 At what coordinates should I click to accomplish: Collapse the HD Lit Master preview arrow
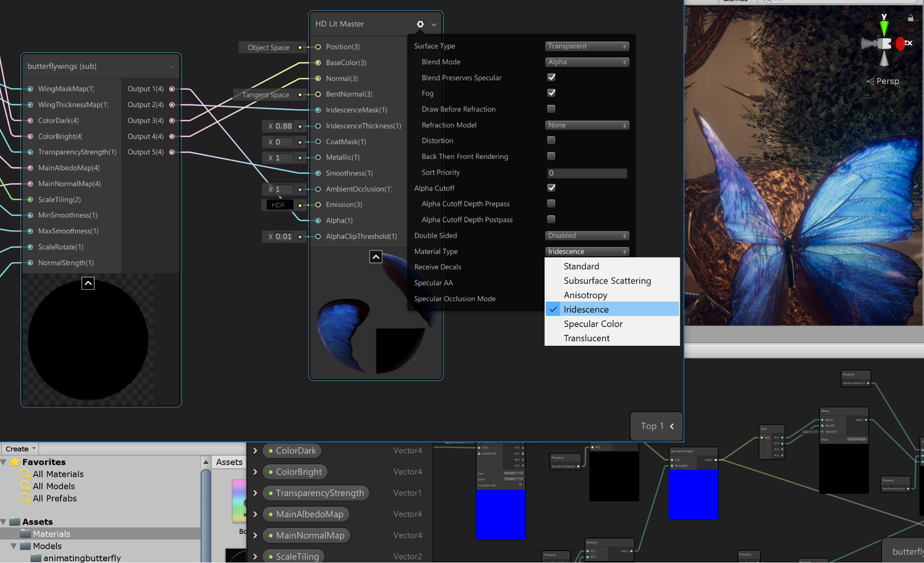click(376, 257)
